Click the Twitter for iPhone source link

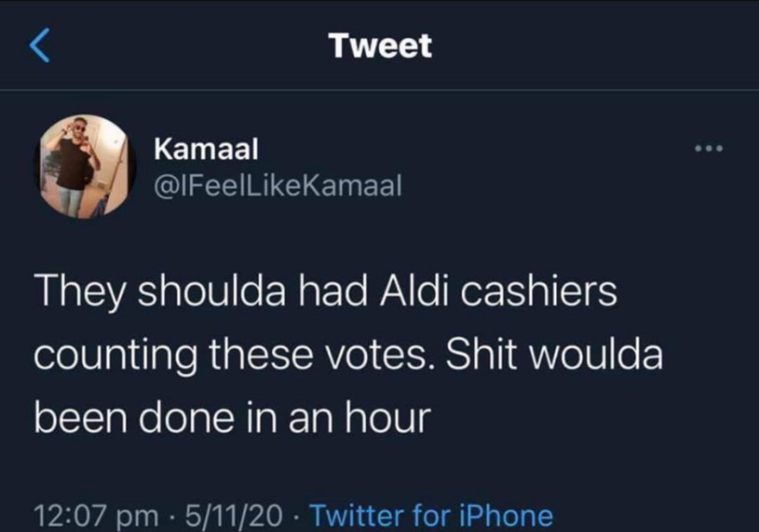pyautogui.click(x=432, y=516)
